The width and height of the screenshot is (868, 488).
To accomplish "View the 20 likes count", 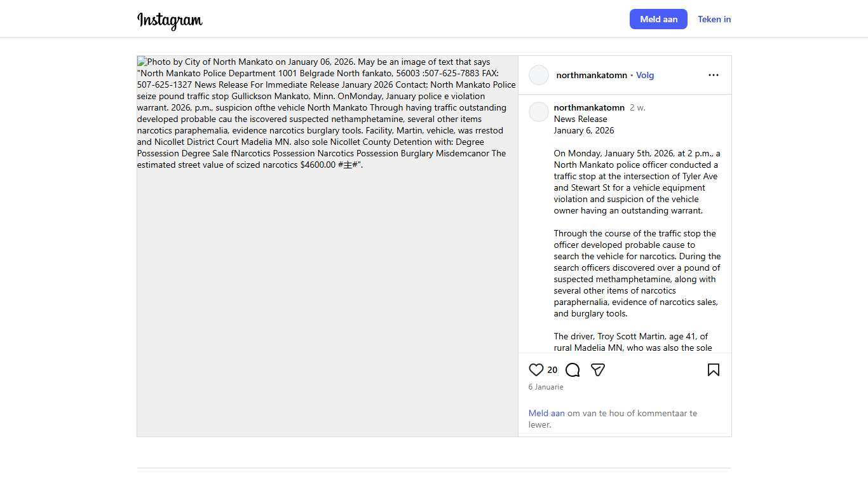I will coord(552,370).
